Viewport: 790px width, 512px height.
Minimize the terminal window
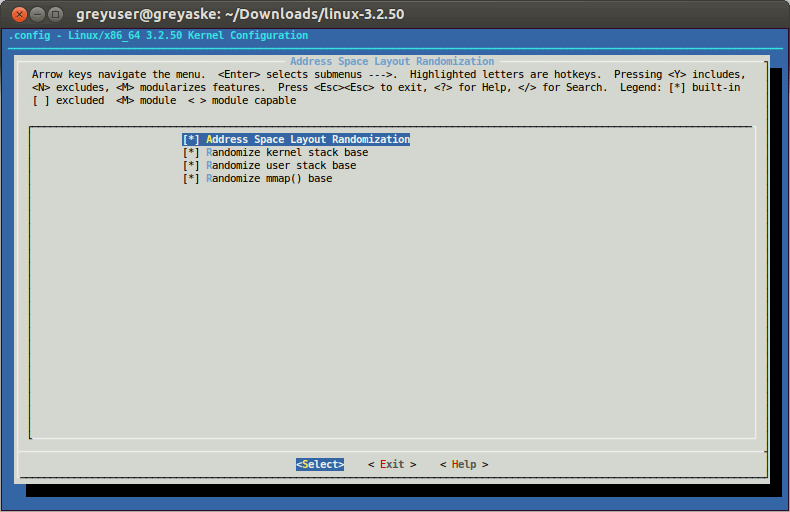[x=37, y=14]
